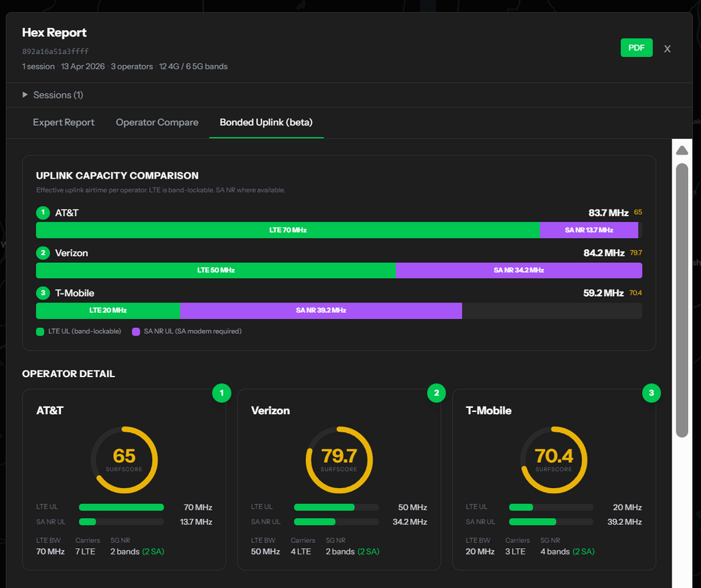The height and width of the screenshot is (588, 701).
Task: Click T-Mobile's 20 MHz LTE BW value
Action: point(480,552)
